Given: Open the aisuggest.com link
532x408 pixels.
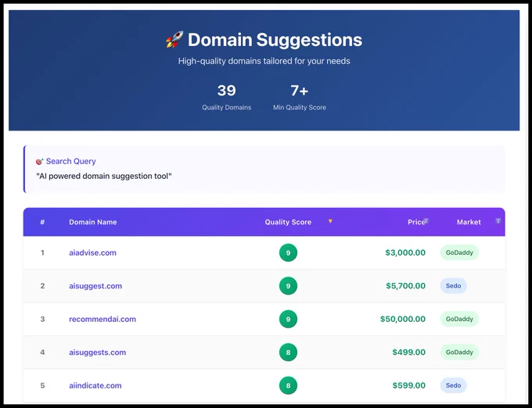Looking at the screenshot, I should (95, 286).
